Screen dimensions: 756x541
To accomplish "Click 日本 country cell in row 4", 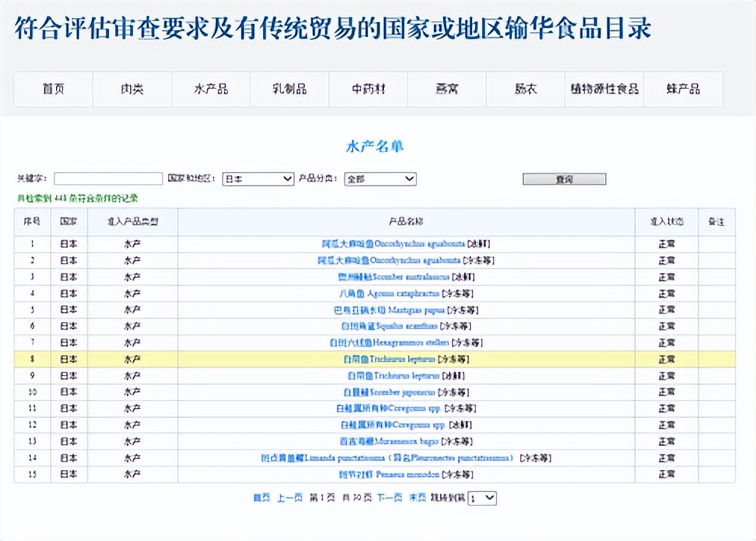I will point(69,293).
